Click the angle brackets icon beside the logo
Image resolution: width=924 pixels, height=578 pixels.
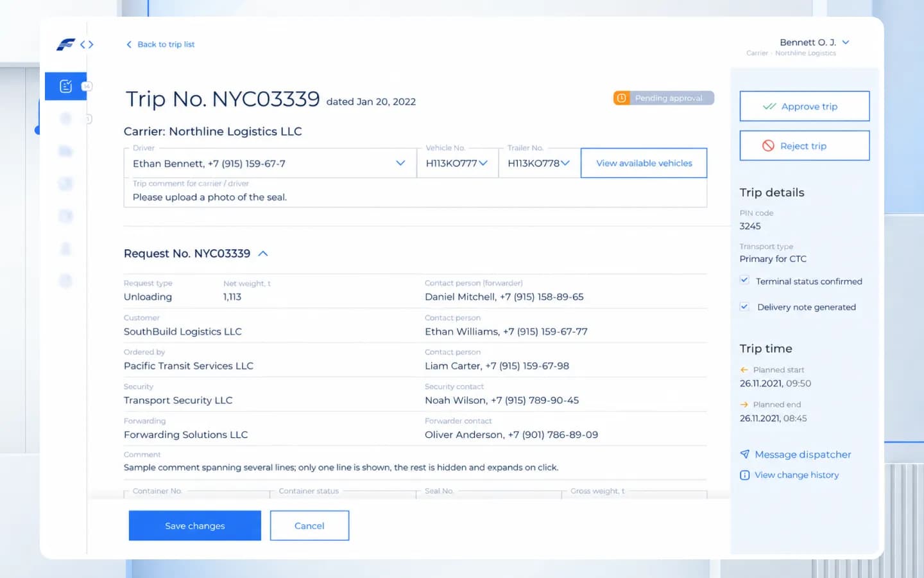point(87,44)
